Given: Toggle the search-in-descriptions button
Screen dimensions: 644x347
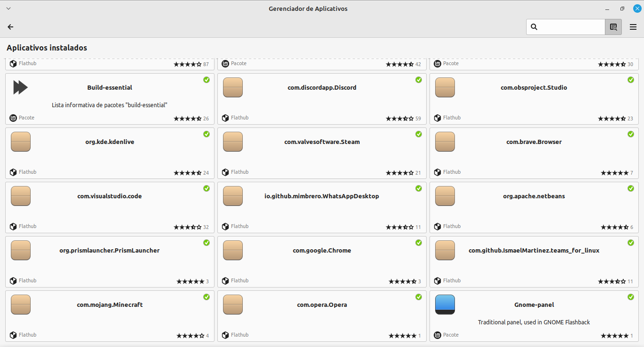Looking at the screenshot, I should pyautogui.click(x=613, y=27).
